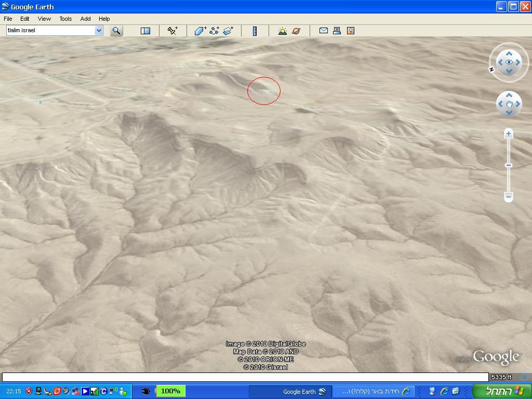Add a placemark with the pushpin icon
Viewport: 532px width, 399px height.
[x=172, y=31]
